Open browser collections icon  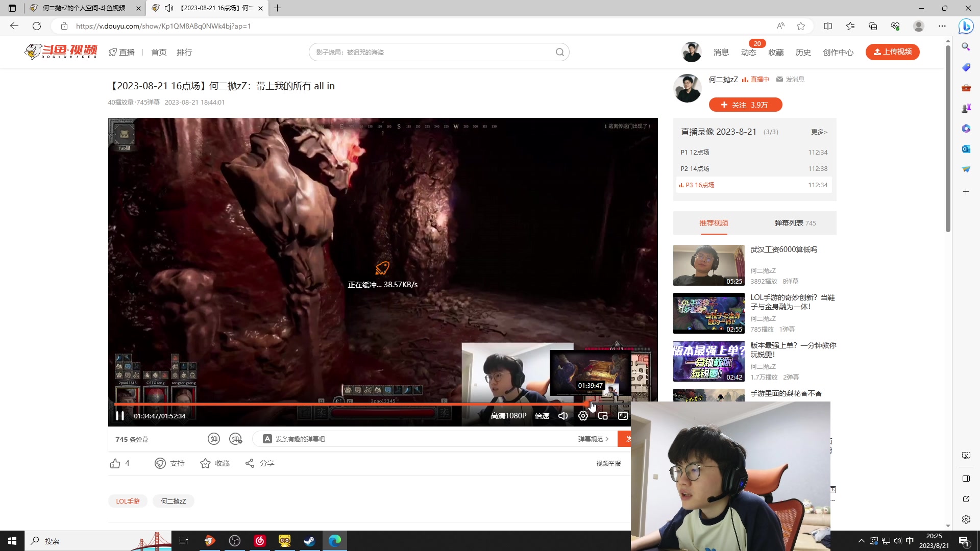coord(873,26)
